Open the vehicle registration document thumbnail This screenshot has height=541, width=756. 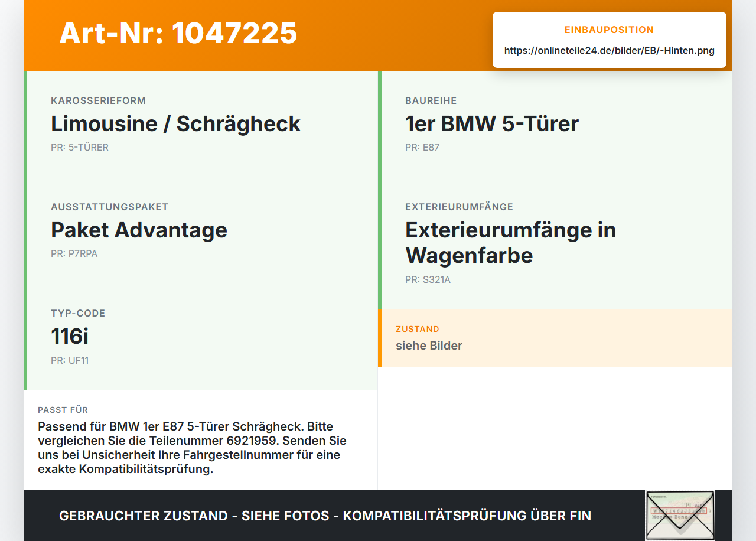point(680,515)
